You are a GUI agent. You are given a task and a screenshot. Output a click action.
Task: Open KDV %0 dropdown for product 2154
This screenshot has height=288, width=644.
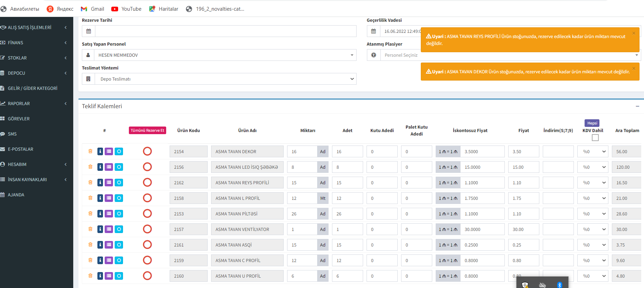click(593, 151)
